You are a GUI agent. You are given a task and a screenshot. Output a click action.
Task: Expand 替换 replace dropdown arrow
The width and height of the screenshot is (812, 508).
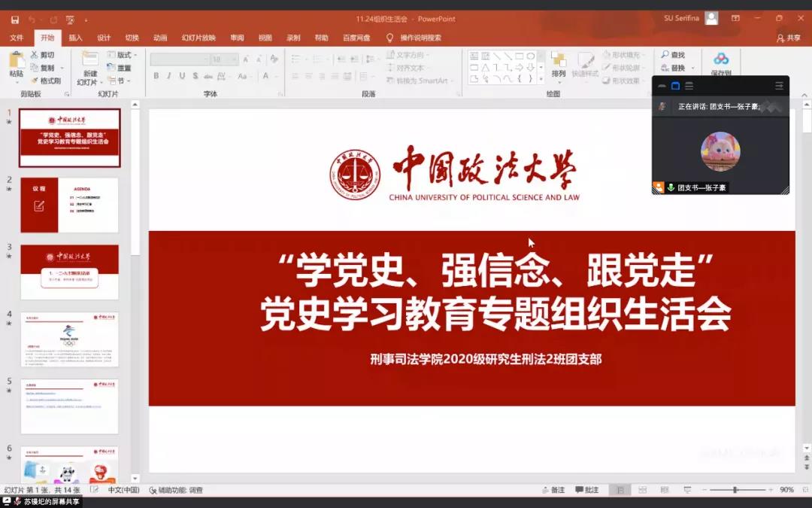(693, 68)
